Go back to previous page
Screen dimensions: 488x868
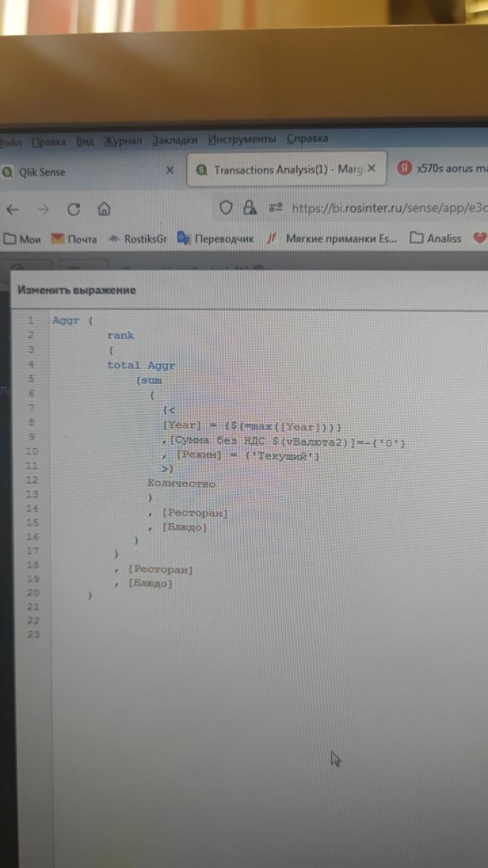pyautogui.click(x=12, y=210)
